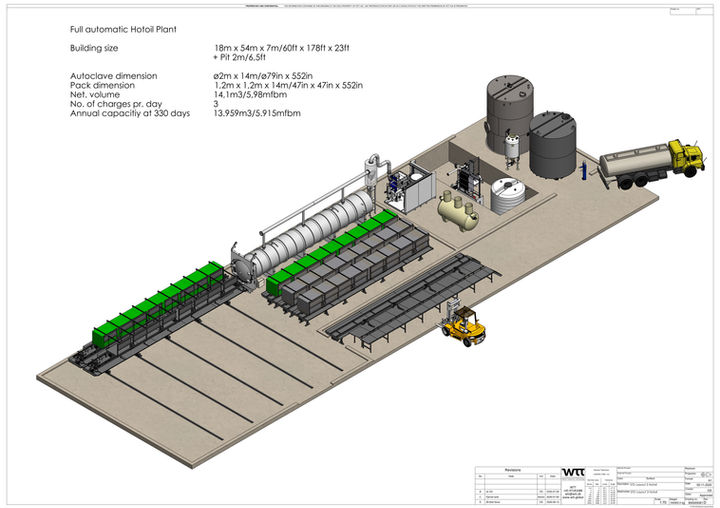Select the yellow tanker truck

(x=651, y=164)
